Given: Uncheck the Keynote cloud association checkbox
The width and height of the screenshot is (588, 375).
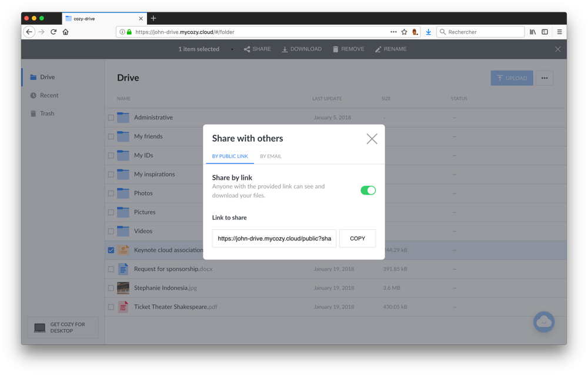Looking at the screenshot, I should click(111, 250).
